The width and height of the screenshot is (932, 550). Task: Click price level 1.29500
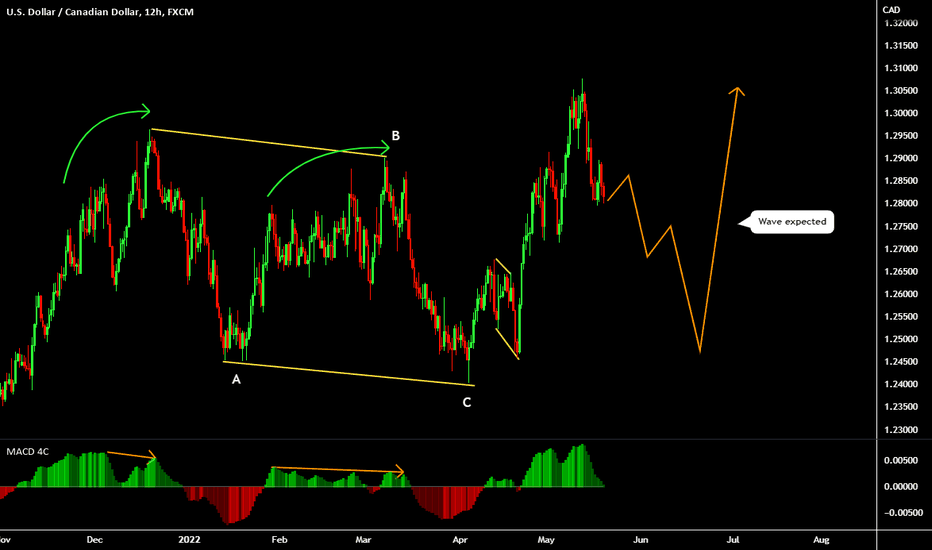click(x=900, y=136)
